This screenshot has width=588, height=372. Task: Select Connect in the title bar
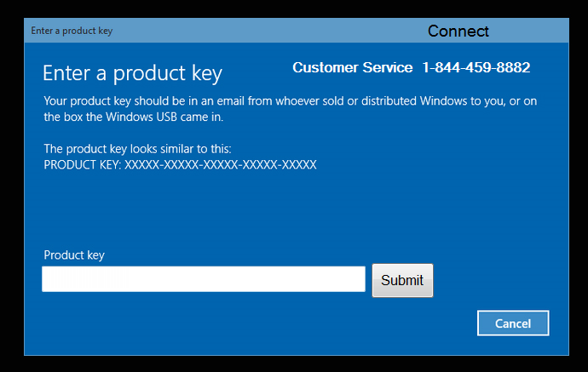[458, 31]
